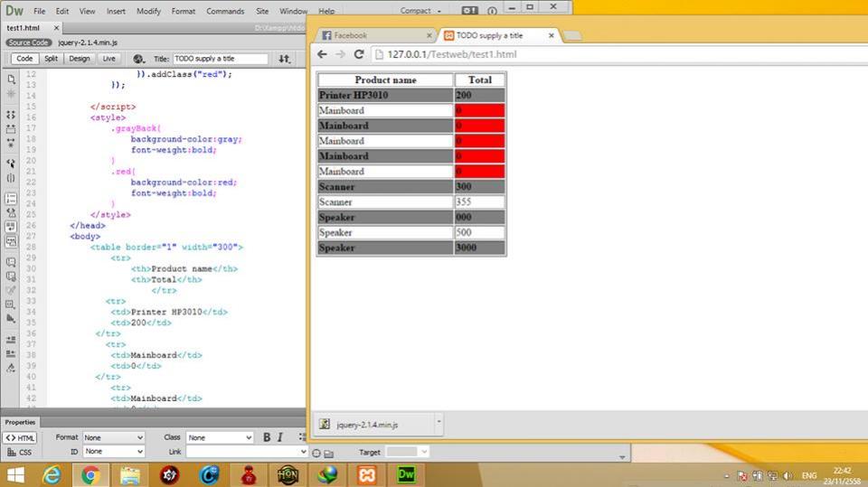Select CSS mode in Properties panel
The width and height of the screenshot is (868, 487).
click(20, 452)
